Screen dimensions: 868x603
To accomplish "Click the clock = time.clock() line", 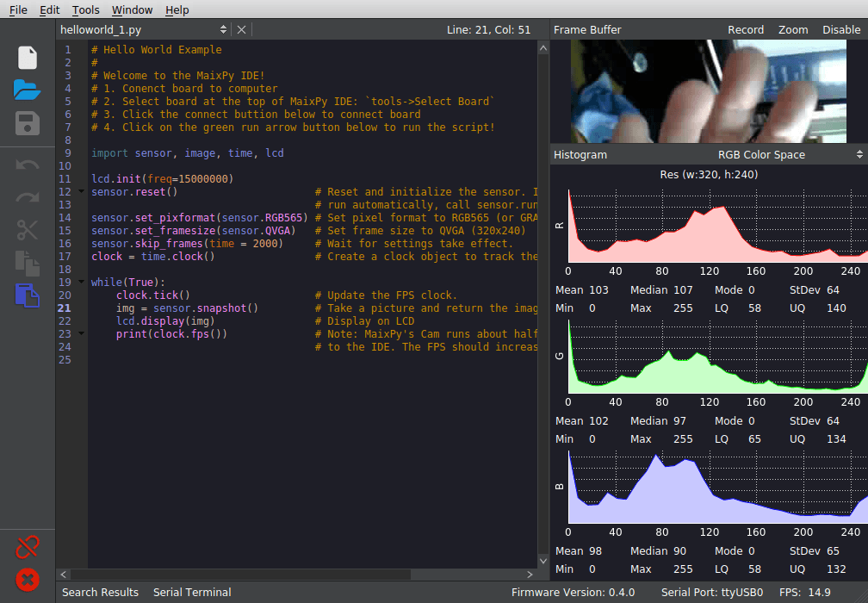I will [x=152, y=257].
